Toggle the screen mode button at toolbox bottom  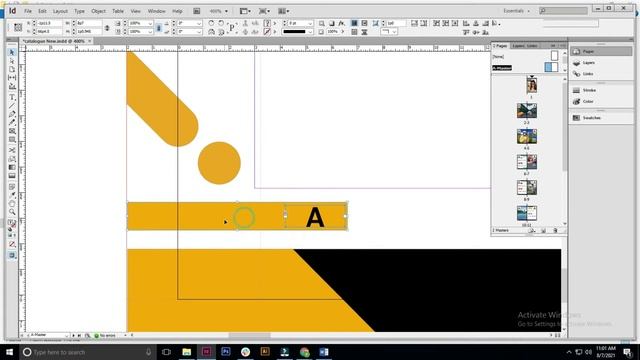click(12, 256)
